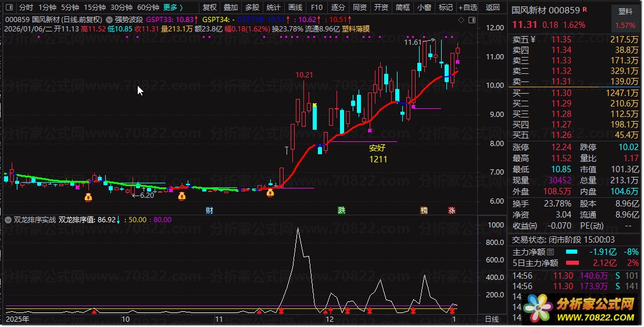Image resolution: width=644 pixels, height=327 pixels.
Task: Click the 复权 toolbar button
Action: (x=209, y=8)
